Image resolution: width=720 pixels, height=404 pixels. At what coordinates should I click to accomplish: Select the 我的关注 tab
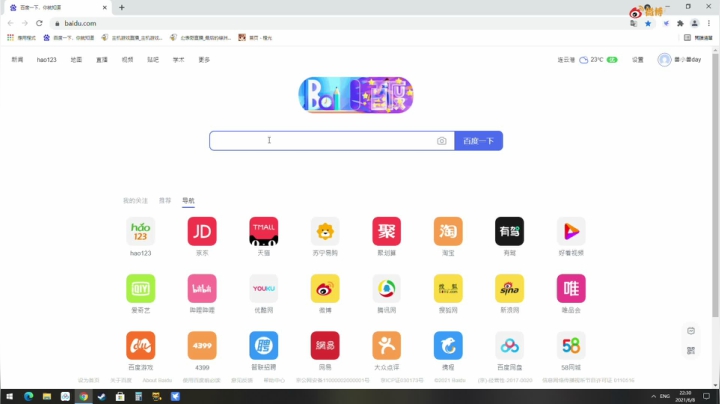(x=135, y=201)
